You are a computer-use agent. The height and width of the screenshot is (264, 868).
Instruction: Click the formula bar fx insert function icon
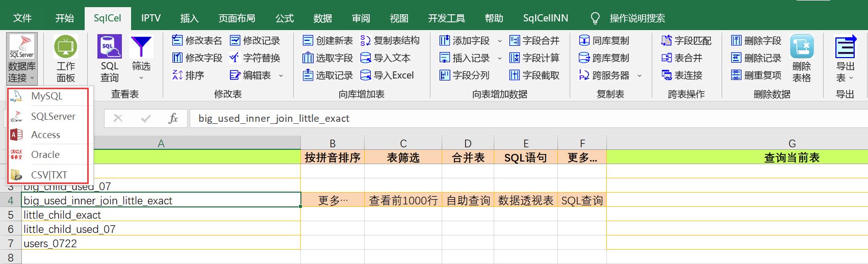173,118
